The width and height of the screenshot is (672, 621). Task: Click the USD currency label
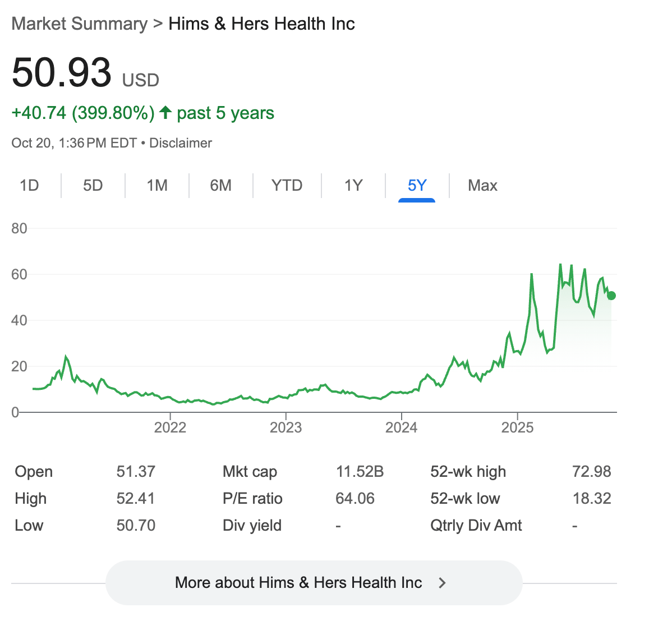point(141,80)
